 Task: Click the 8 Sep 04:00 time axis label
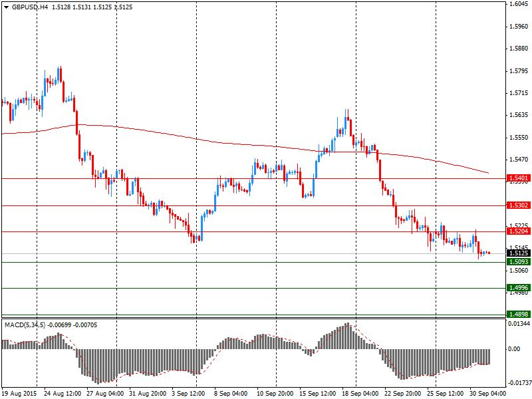click(x=231, y=394)
